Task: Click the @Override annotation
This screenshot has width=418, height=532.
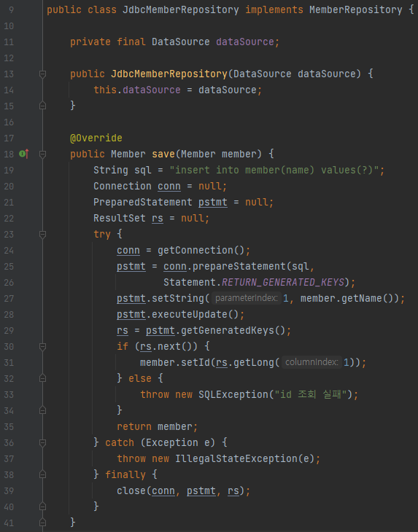Action: tap(96, 138)
